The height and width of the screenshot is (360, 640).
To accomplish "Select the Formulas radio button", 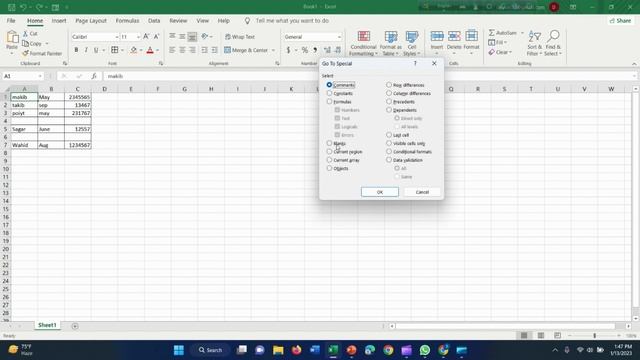I will tap(329, 101).
